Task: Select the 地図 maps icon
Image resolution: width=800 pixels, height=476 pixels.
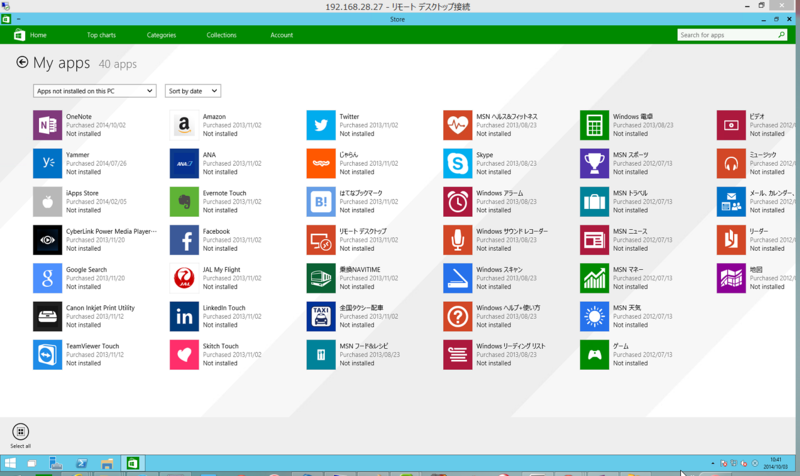Action: (731, 278)
